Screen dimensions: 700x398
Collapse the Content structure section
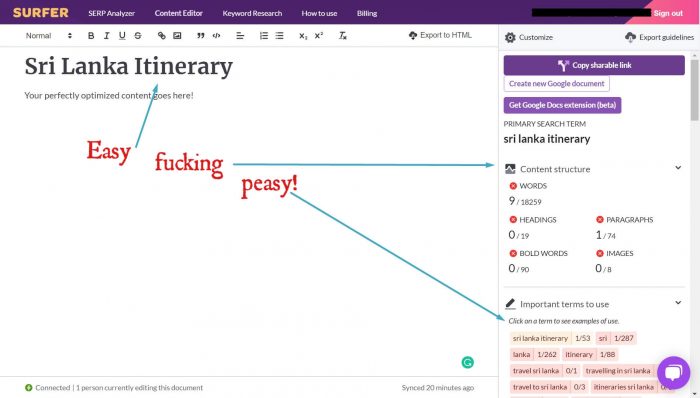(678, 168)
